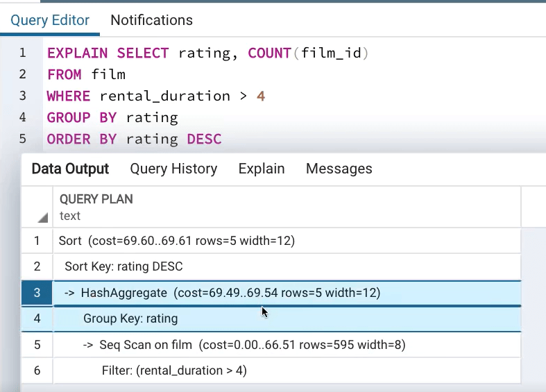Select result row number 3 header
Viewport: 546px width, 392px height.
[37, 292]
